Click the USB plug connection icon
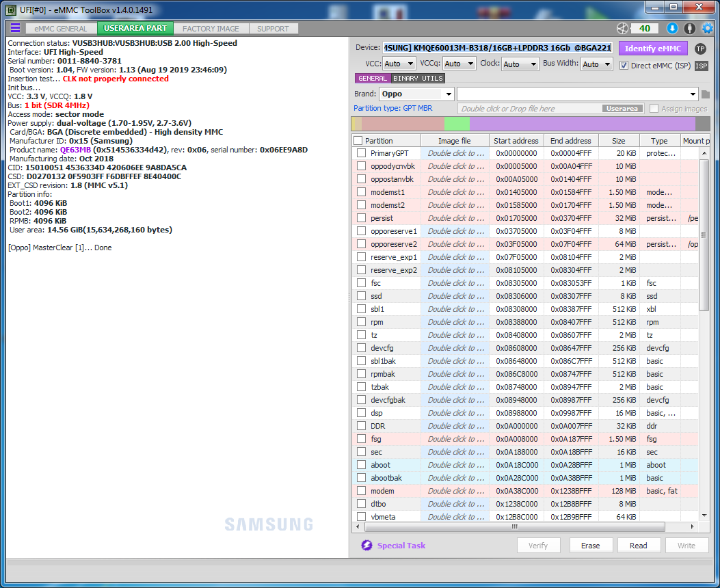Image resolution: width=720 pixels, height=588 pixels. (x=690, y=29)
